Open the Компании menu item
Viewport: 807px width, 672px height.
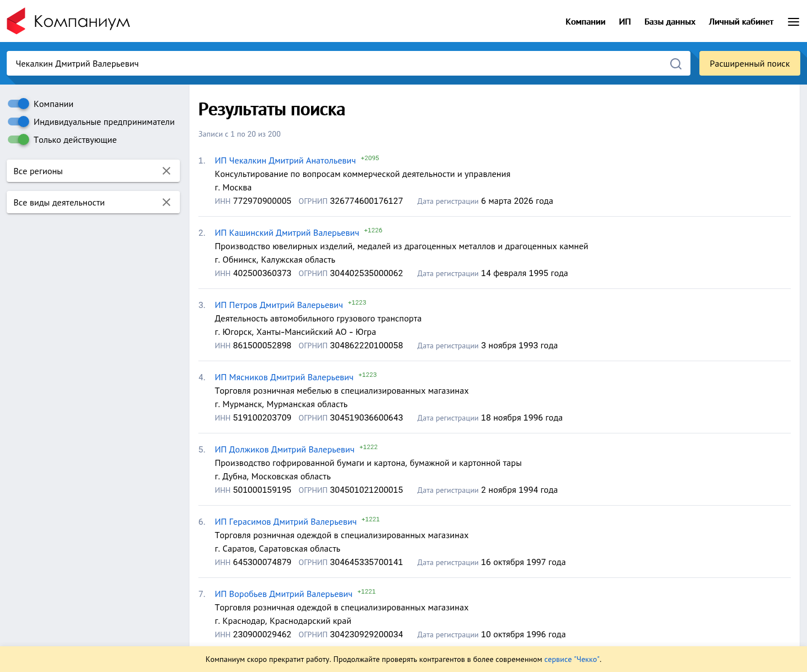coord(585,22)
